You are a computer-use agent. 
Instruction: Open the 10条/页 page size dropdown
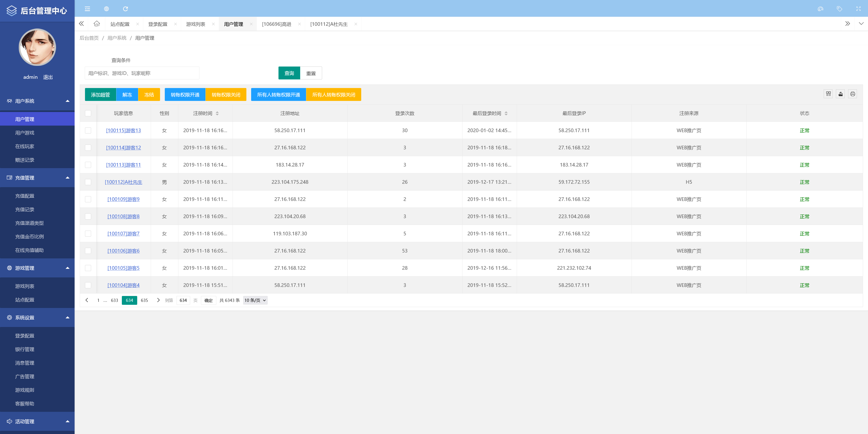click(x=255, y=300)
